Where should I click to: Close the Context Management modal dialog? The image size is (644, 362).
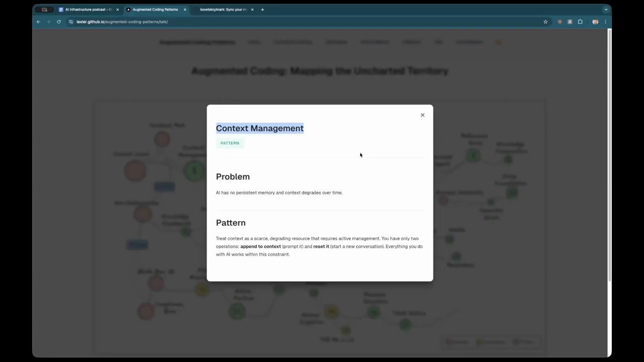(x=423, y=115)
